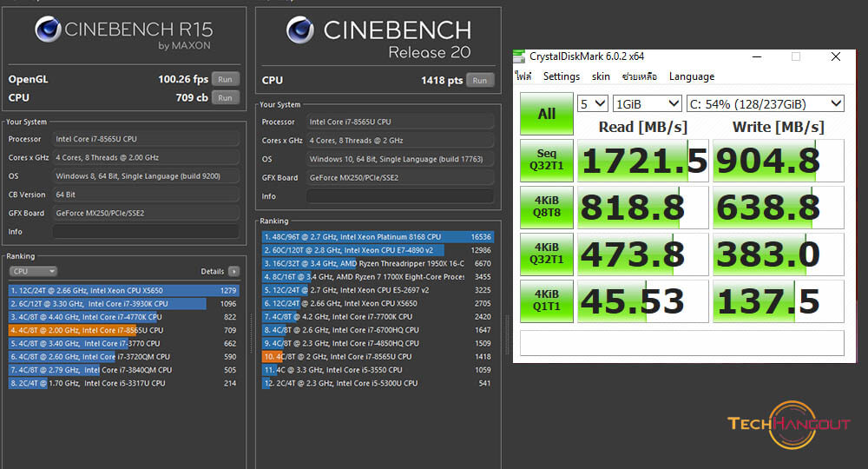
Task: Minimize the CrystalDiskMark window
Action: (757, 56)
